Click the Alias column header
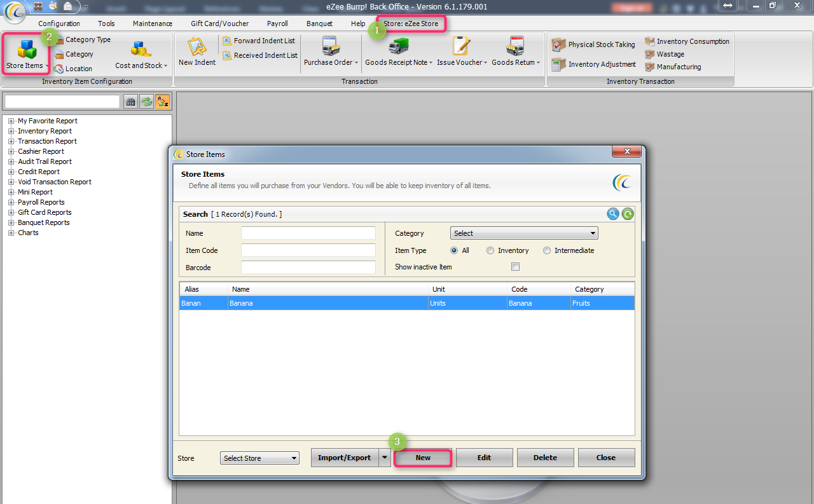This screenshot has height=504, width=814. pos(204,289)
